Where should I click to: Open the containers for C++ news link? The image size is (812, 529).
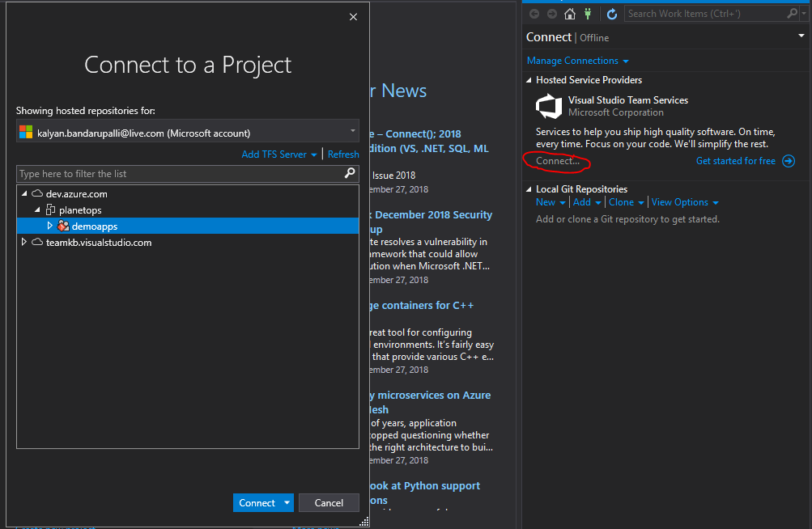[x=422, y=306]
